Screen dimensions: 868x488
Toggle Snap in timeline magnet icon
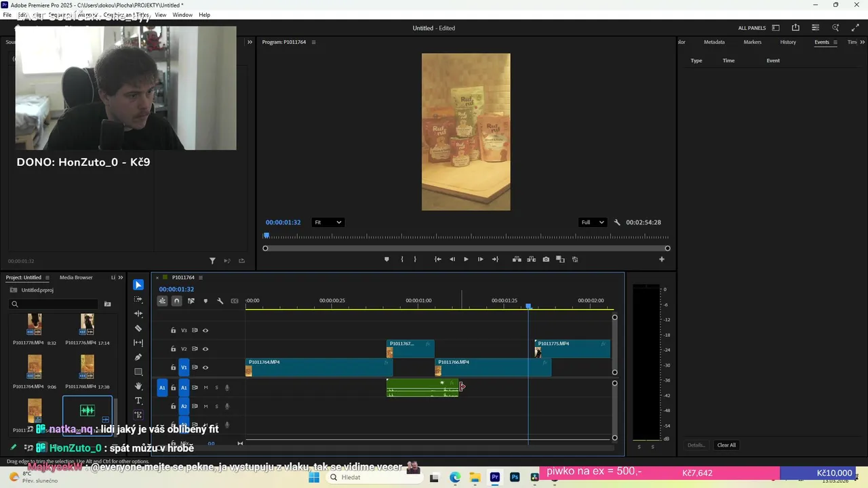(x=176, y=301)
